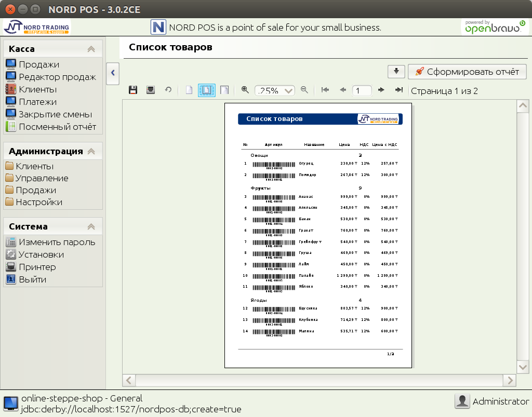Click the Nord Trading logo in header

coord(37,27)
